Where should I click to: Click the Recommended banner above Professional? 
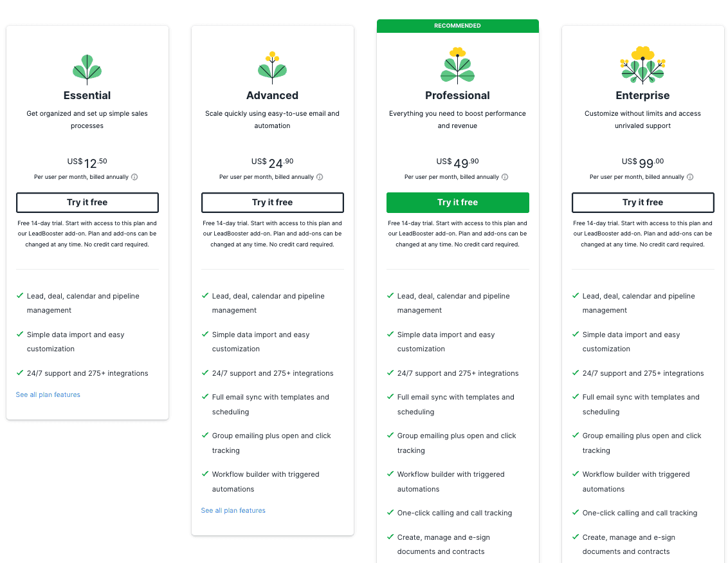pyautogui.click(x=458, y=26)
